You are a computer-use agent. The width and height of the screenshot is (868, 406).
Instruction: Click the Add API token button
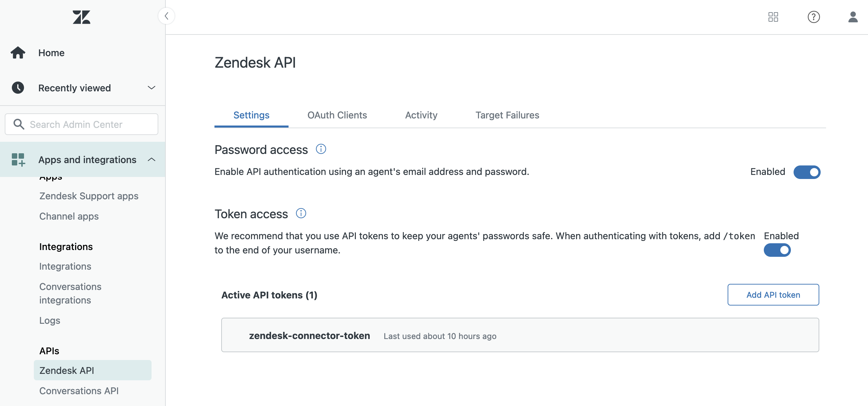[x=773, y=295]
